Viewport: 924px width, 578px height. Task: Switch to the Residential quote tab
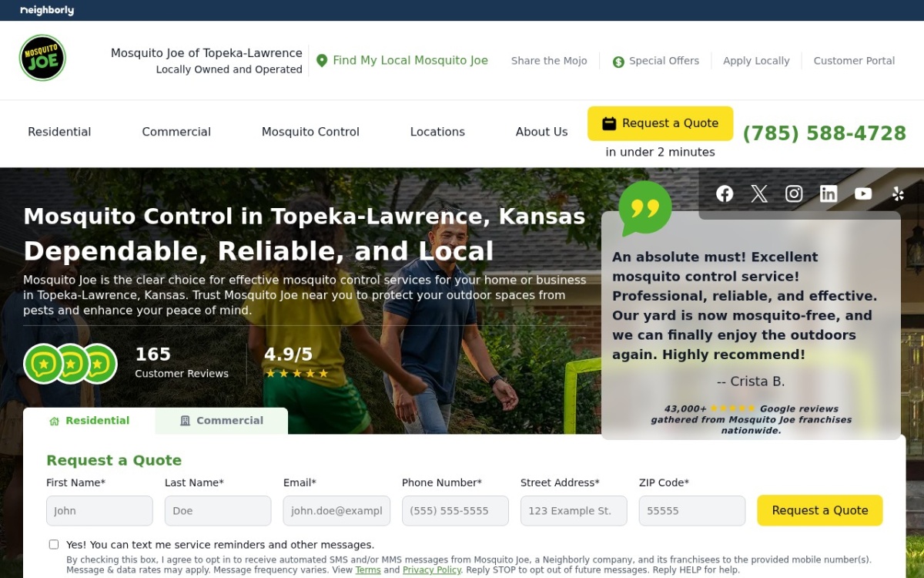(89, 421)
